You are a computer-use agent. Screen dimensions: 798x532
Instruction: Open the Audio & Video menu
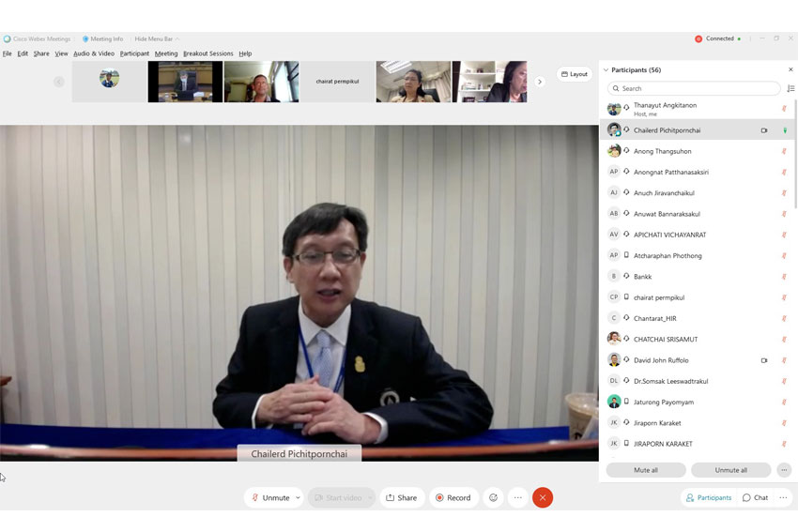pos(94,53)
